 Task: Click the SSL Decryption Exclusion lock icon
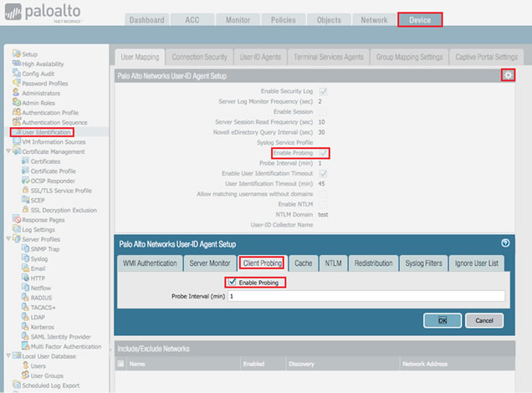[25, 210]
